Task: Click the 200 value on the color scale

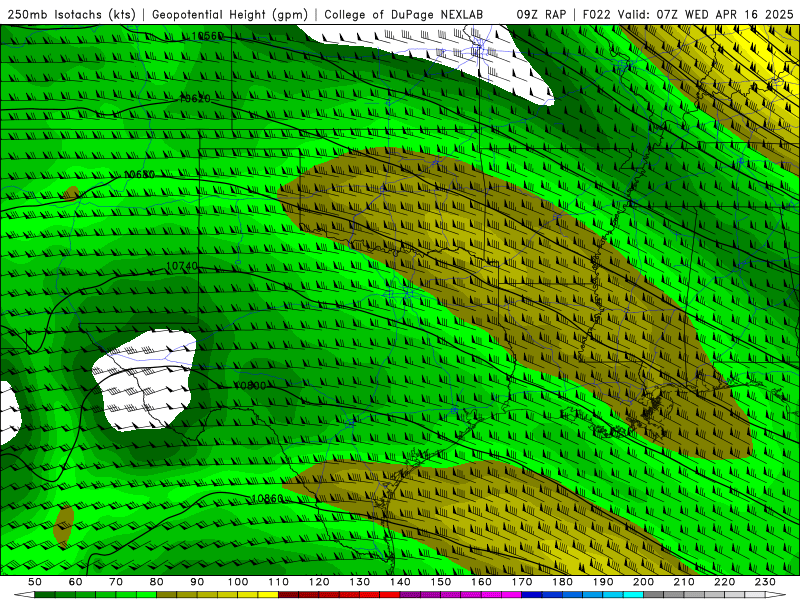Action: [x=643, y=582]
